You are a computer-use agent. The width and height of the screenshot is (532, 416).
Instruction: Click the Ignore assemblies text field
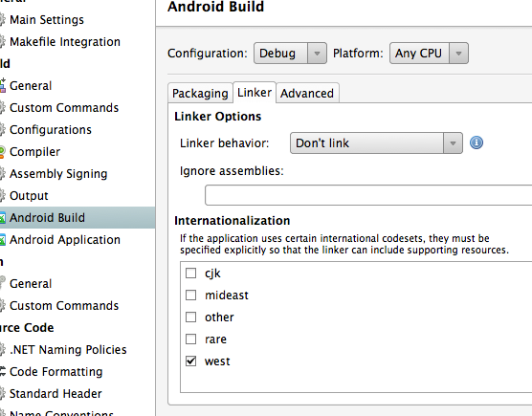368,195
